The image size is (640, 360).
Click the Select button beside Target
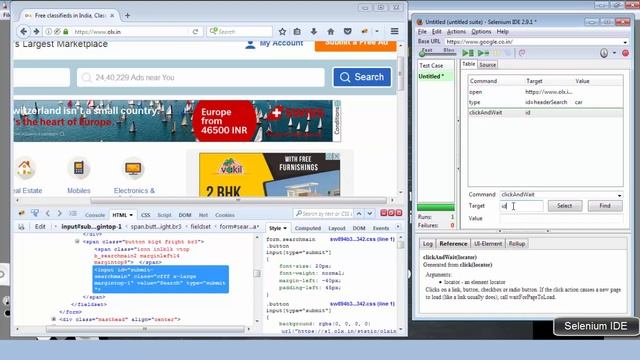coord(565,206)
